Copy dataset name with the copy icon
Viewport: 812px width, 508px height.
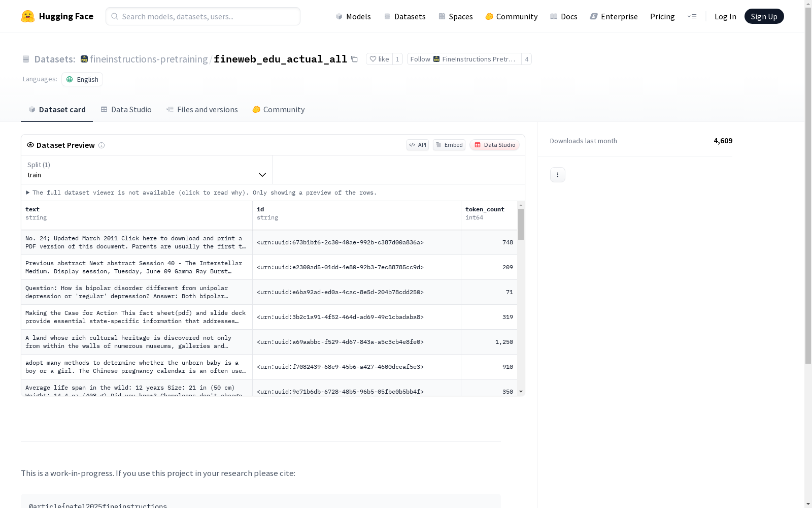354,59
